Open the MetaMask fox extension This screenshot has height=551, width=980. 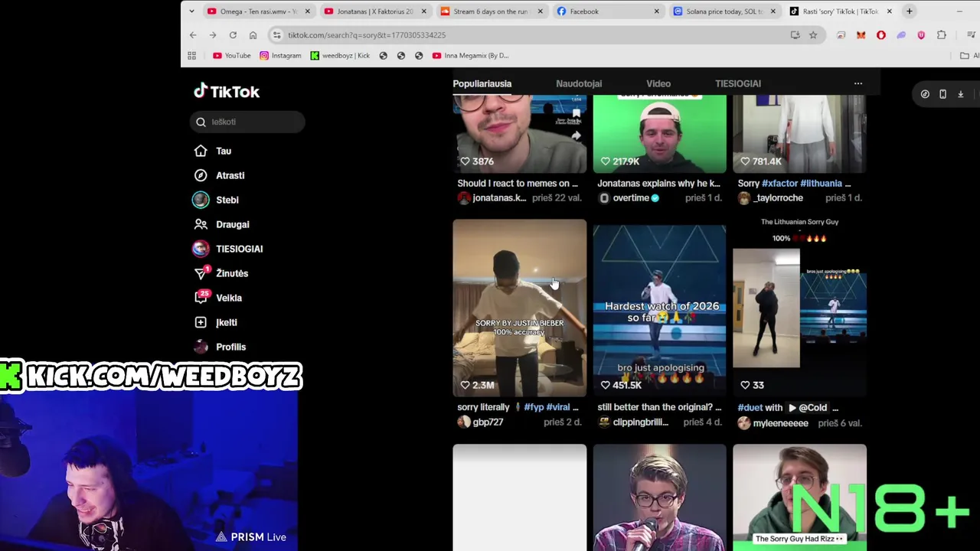[x=861, y=35]
